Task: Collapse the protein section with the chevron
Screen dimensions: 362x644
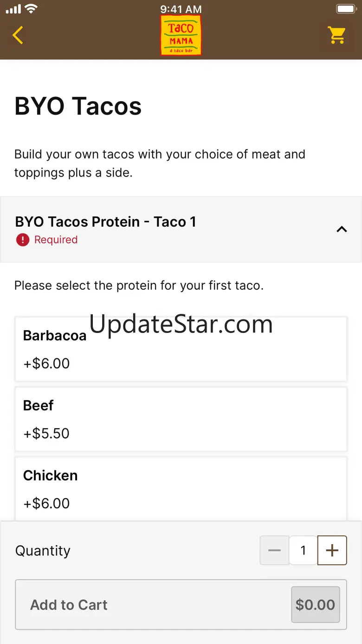Action: (342, 229)
